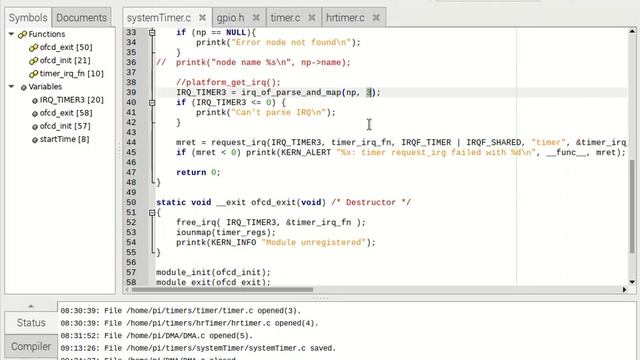Click status message about hrtimer.c opened(4)
The width and height of the screenshot is (640, 360).
click(x=189, y=323)
